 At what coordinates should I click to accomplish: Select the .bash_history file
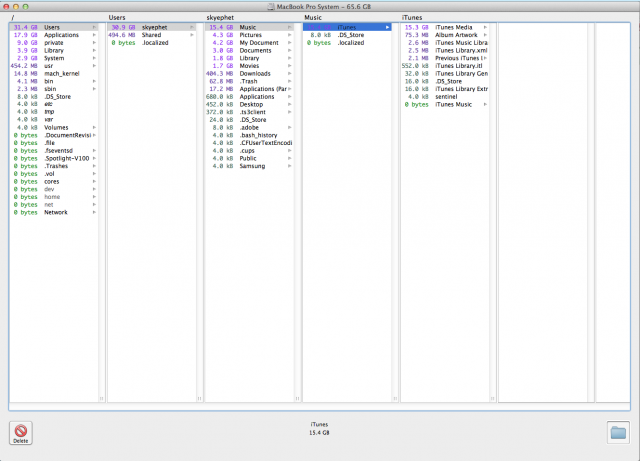[249, 135]
